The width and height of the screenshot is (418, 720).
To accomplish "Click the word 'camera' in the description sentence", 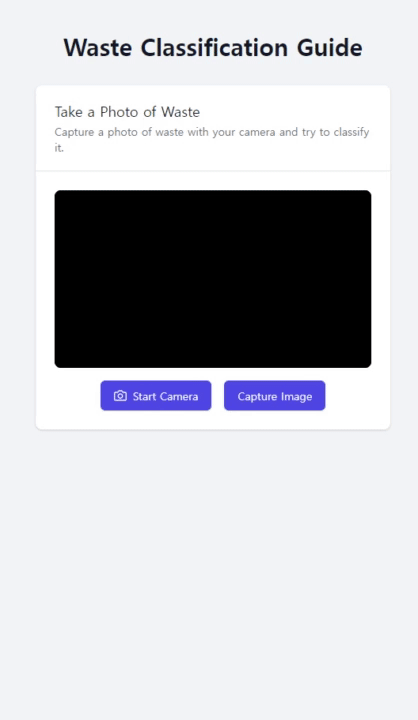I will click(x=257, y=132).
